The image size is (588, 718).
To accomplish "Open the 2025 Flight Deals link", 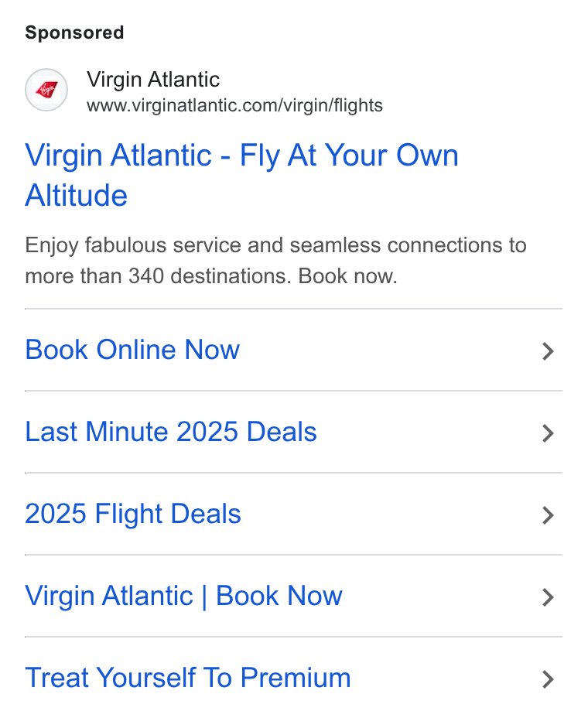I will click(x=133, y=514).
